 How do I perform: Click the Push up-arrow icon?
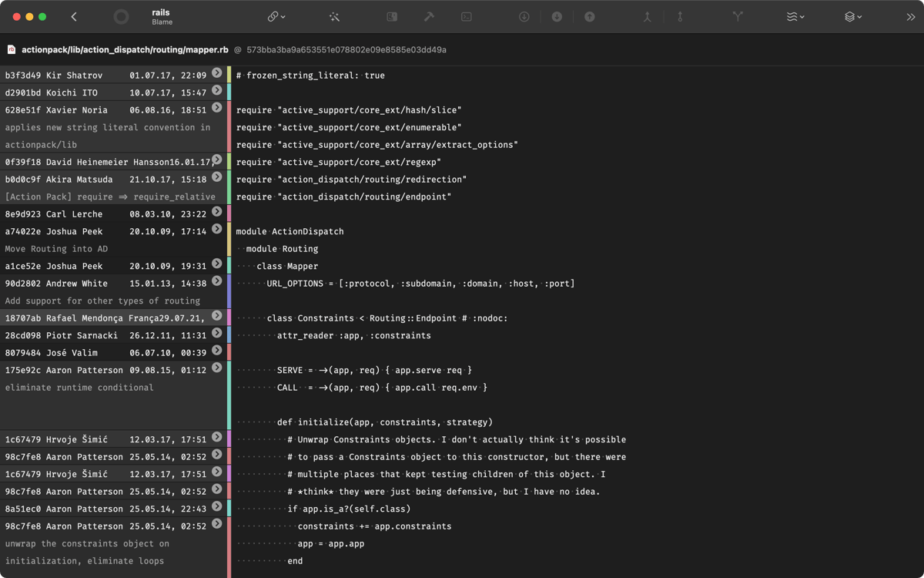coord(589,17)
